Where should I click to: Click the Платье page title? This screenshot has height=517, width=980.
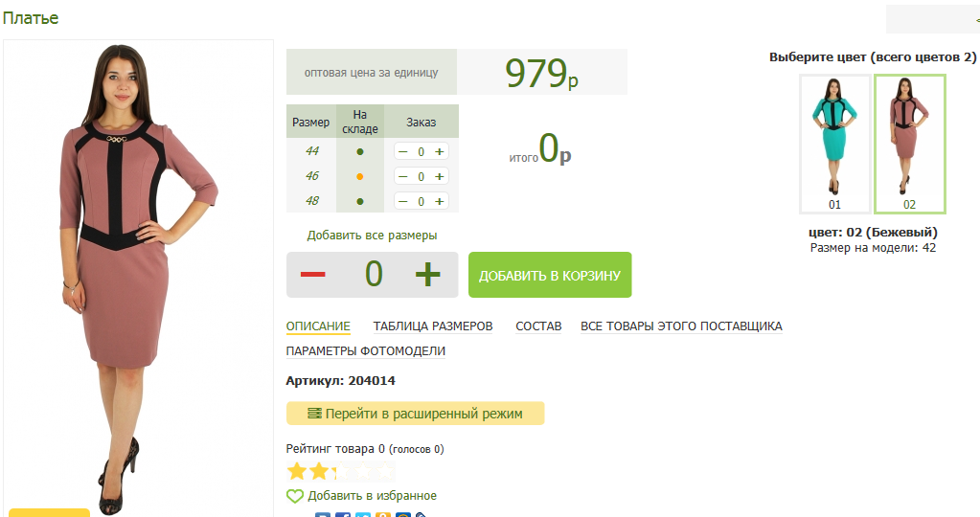click(31, 18)
